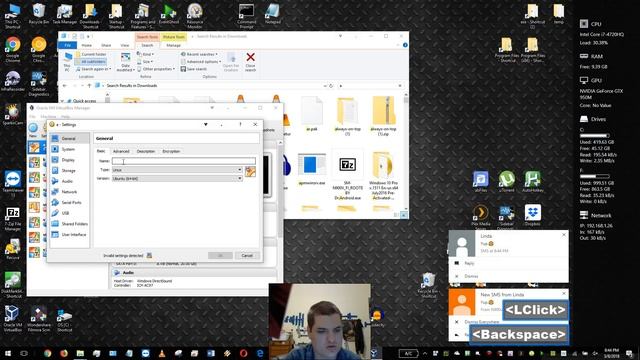This screenshot has height=360, width=640.
Task: Click Cancel in the Settings dialog
Action: [x=247, y=256]
